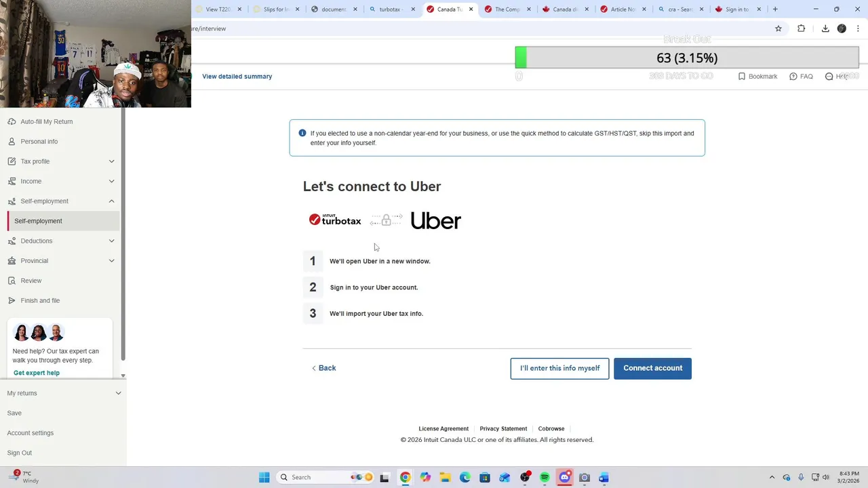Open Chrome extensions puzzle icon
Viewport: 868px width, 488px height.
802,28
